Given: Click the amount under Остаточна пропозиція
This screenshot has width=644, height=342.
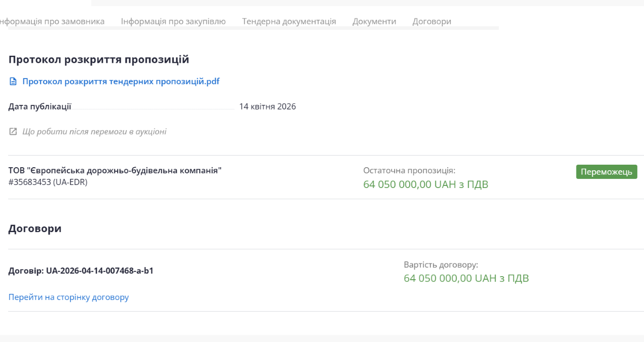Looking at the screenshot, I should point(425,184).
